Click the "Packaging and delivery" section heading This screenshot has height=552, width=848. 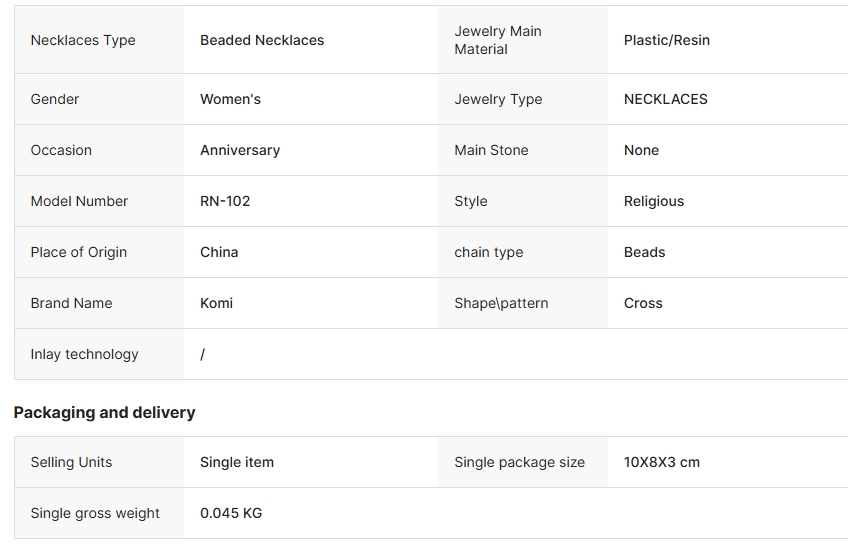coord(104,412)
